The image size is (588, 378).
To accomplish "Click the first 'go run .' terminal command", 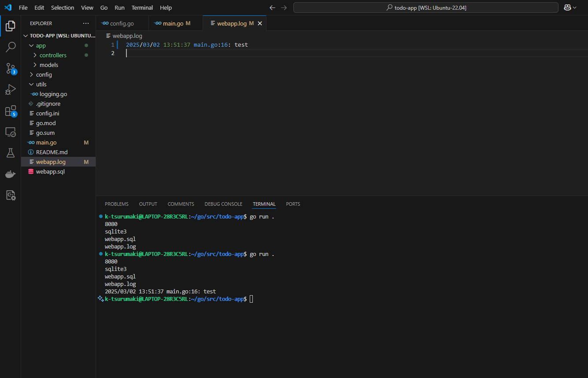I will coord(262,217).
